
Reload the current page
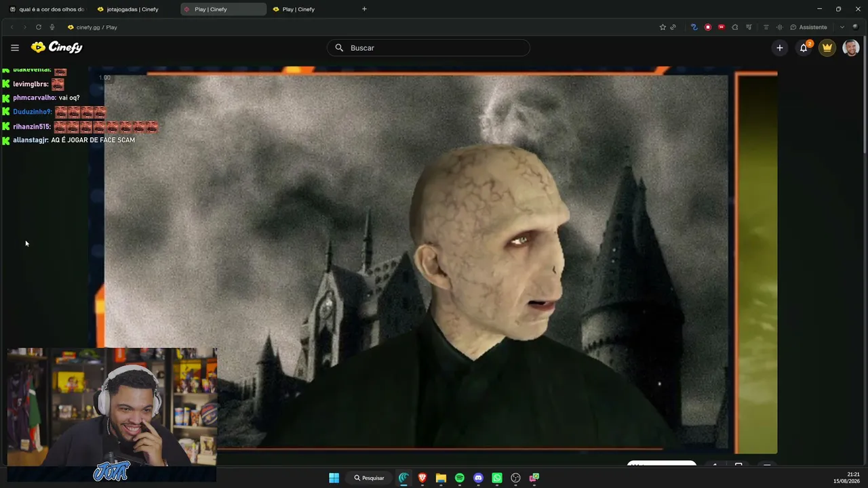pos(39,27)
